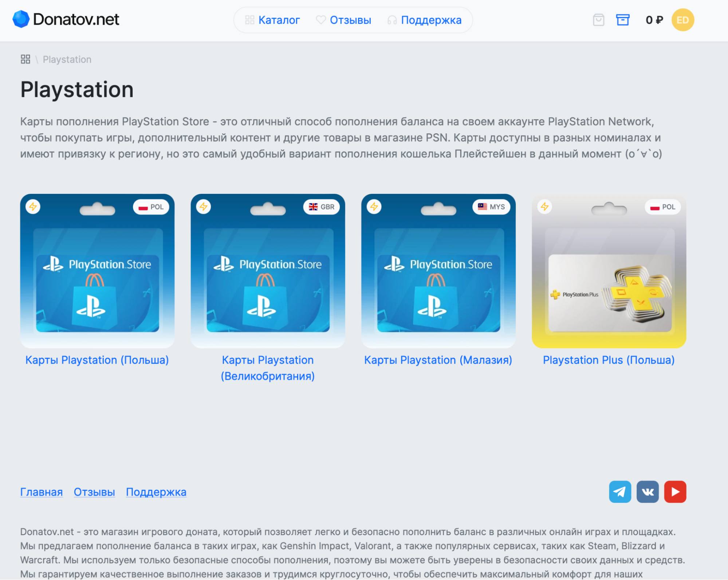Open Playstation Plus (Польша) card image
728x580 pixels.
coord(609,271)
